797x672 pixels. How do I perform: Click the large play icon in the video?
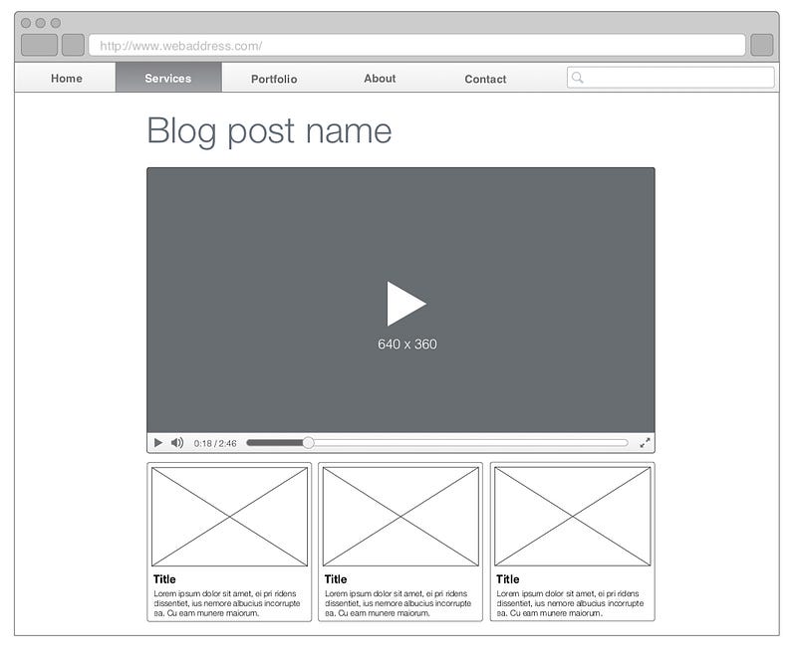click(x=405, y=304)
